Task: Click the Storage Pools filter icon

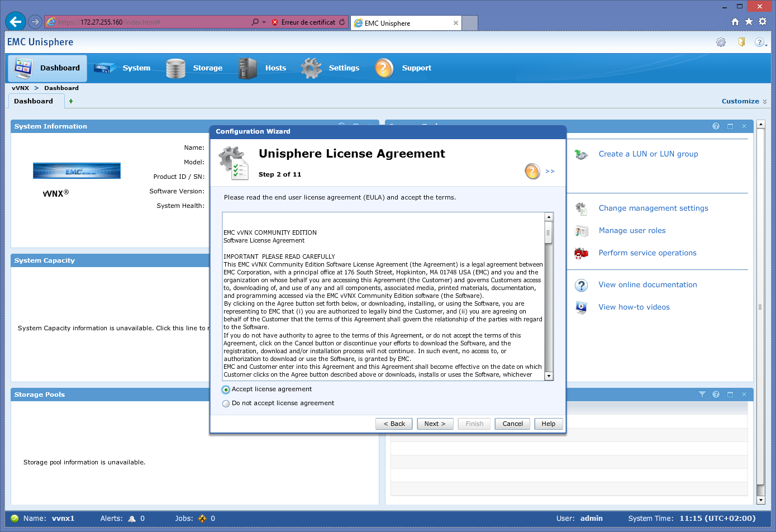Action: coord(702,395)
